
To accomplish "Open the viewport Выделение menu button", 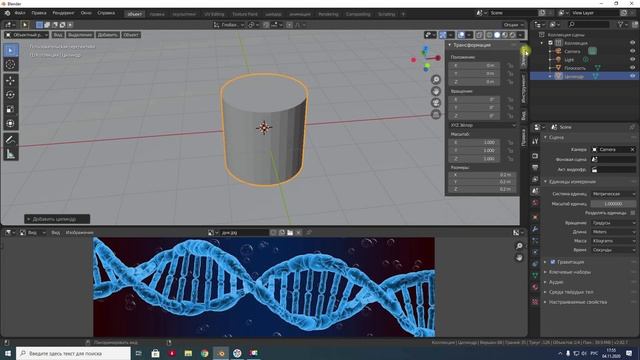I will coord(80,35).
